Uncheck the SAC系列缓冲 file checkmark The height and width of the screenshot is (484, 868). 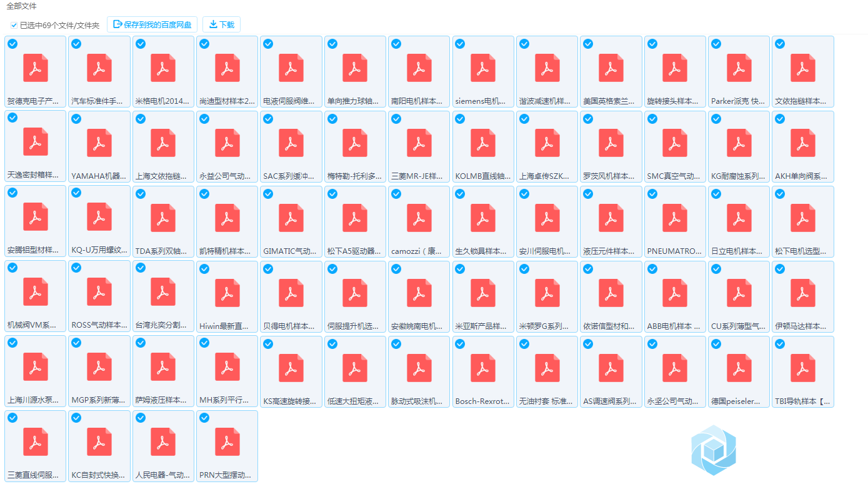click(268, 119)
